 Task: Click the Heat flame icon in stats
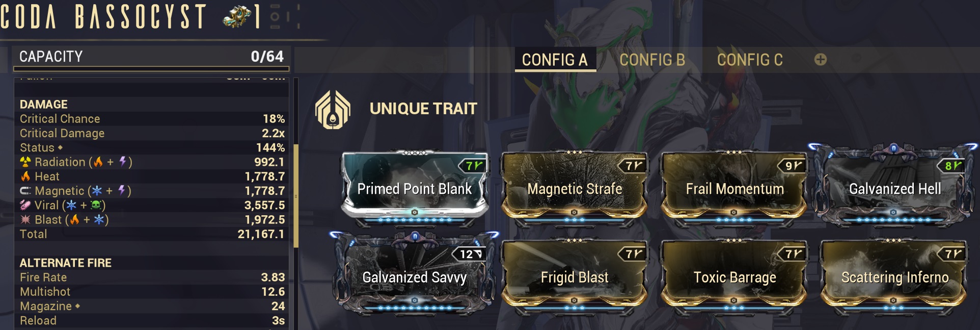point(25,176)
